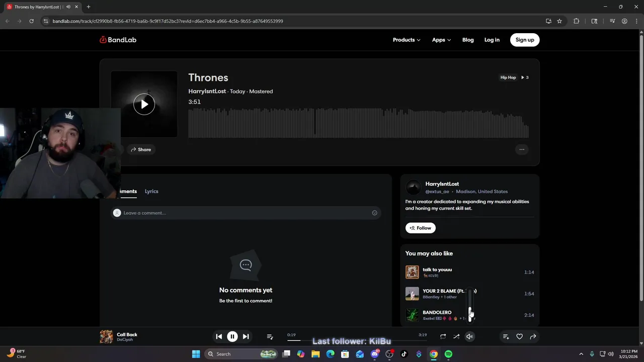Focus the Leave a comment field
644x362 pixels.
(x=246, y=213)
